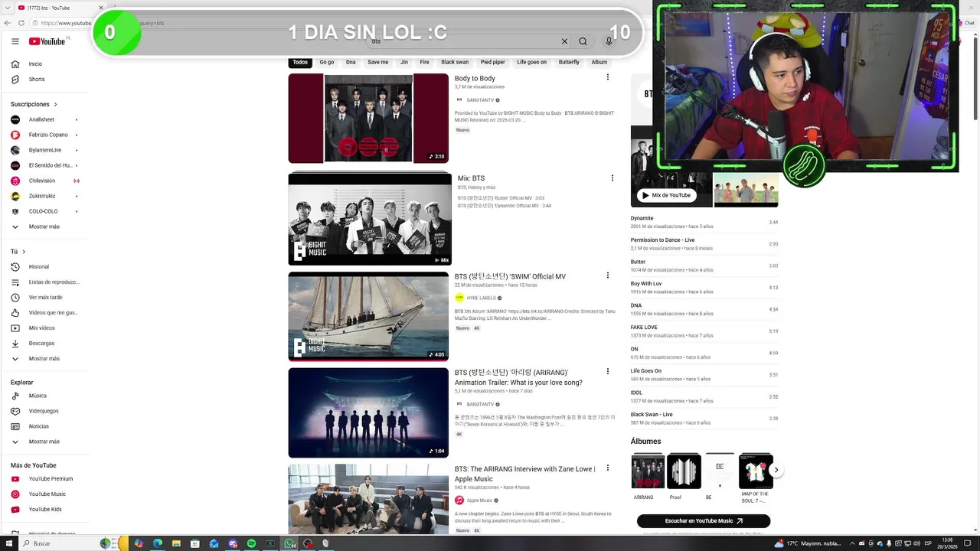980x551 pixels.
Task: Select the Butterfly filter chip
Action: (x=569, y=62)
